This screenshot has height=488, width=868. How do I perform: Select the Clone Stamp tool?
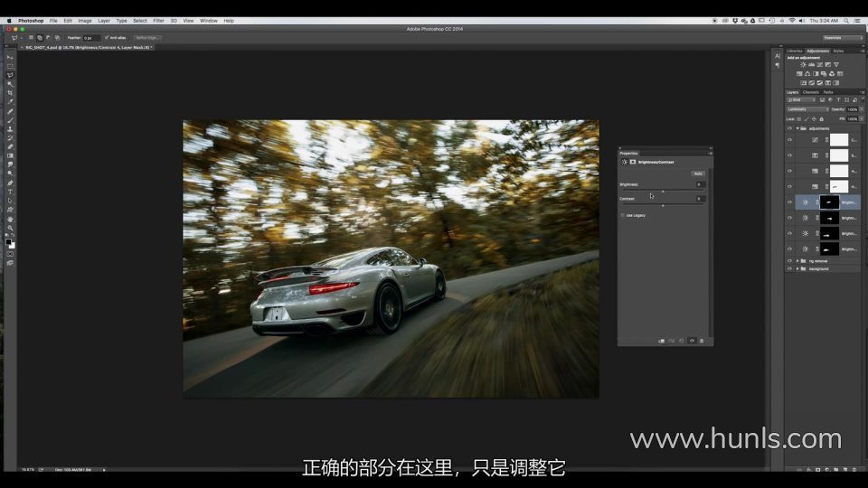pos(10,129)
